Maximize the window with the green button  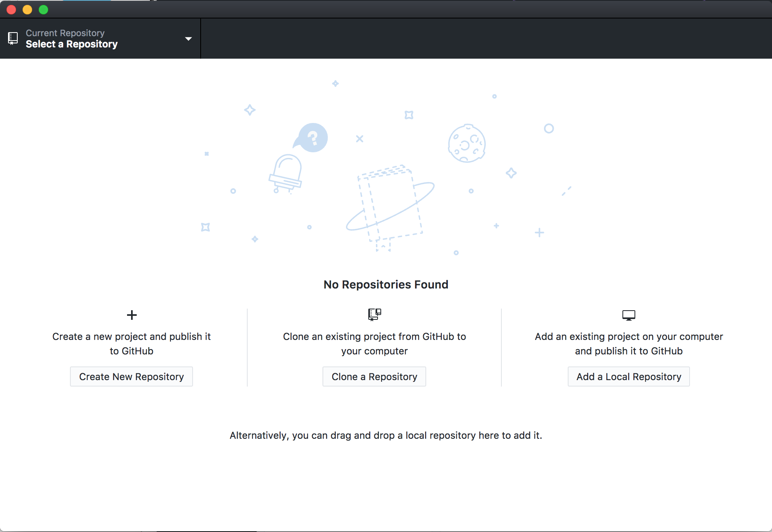pos(43,10)
